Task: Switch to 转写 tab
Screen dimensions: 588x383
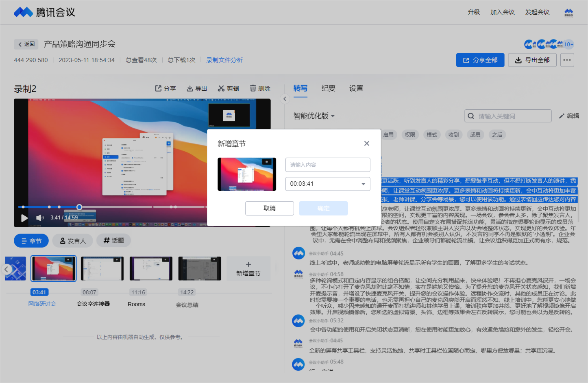Action: pyautogui.click(x=300, y=88)
